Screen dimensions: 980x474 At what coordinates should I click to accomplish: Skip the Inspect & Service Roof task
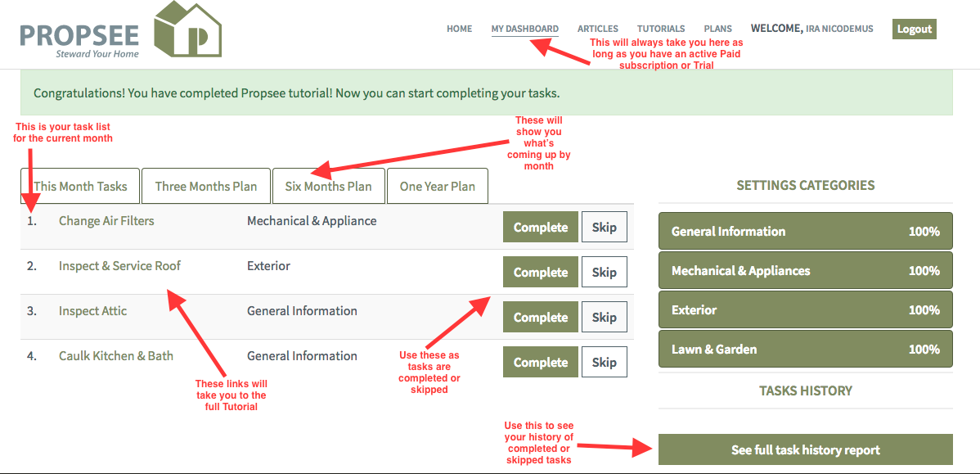tap(604, 272)
